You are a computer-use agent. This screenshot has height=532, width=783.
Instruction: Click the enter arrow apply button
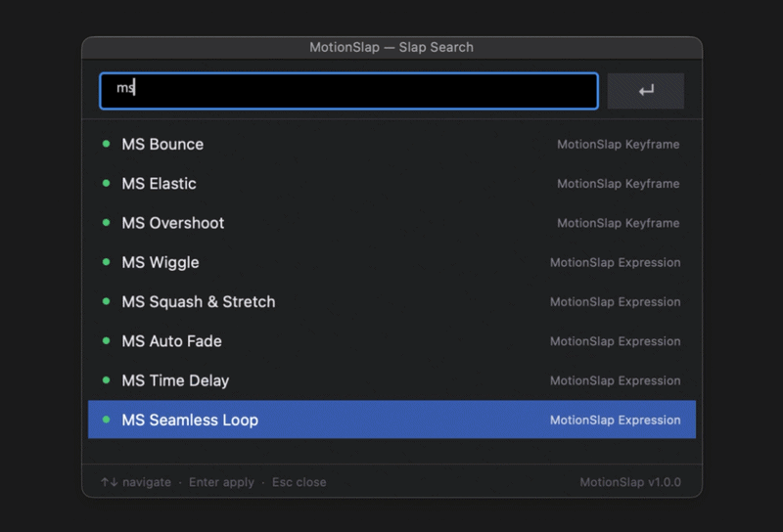pos(646,91)
